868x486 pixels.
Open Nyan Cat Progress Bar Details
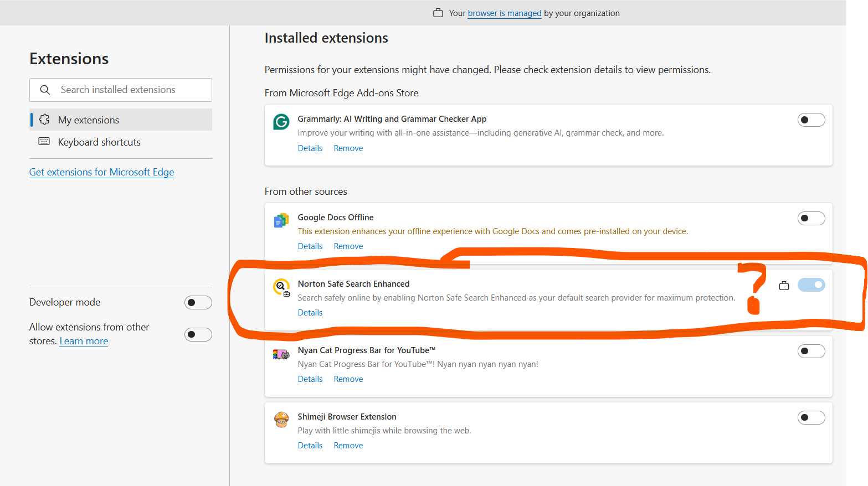pos(310,379)
